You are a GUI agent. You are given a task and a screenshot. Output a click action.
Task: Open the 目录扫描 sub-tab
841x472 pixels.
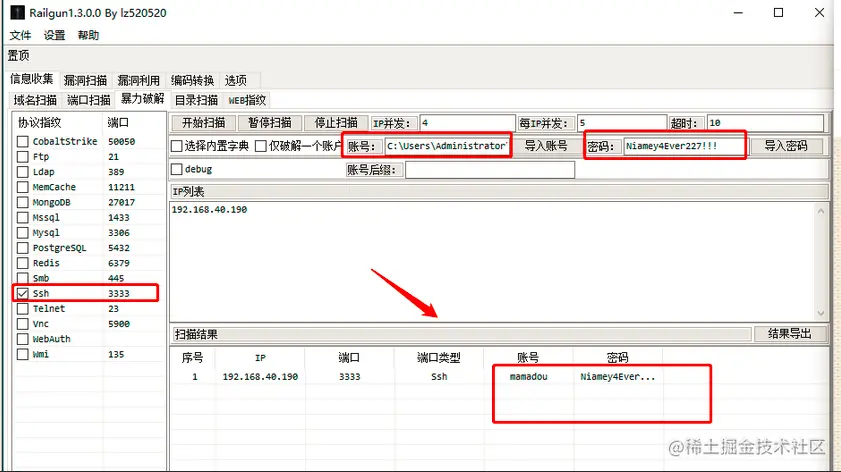pos(196,100)
